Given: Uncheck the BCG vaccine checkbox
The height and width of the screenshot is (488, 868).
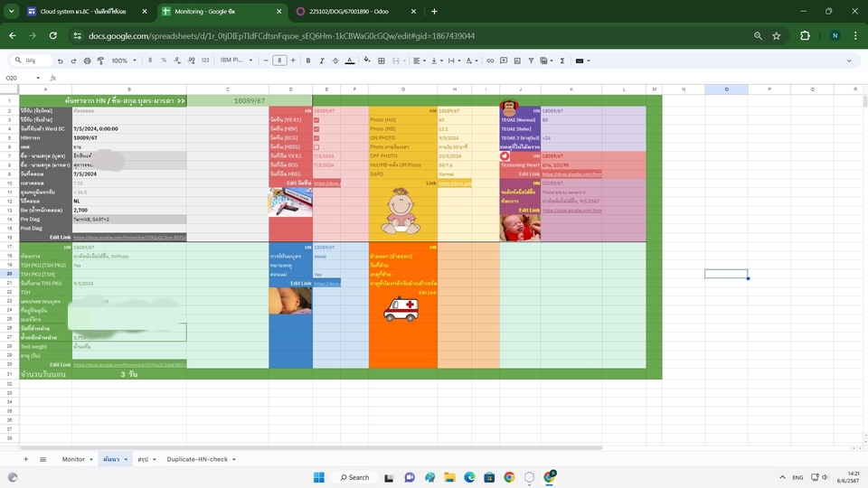Looking at the screenshot, I should click(316, 137).
